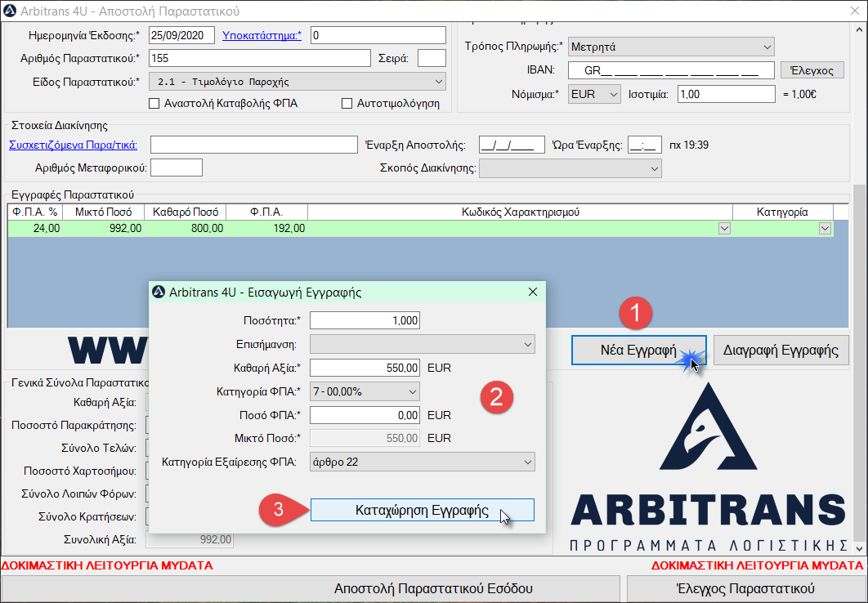Open the Συσχετιζόμενα Παρα/τικά link
This screenshot has height=603, width=868.
[73, 145]
